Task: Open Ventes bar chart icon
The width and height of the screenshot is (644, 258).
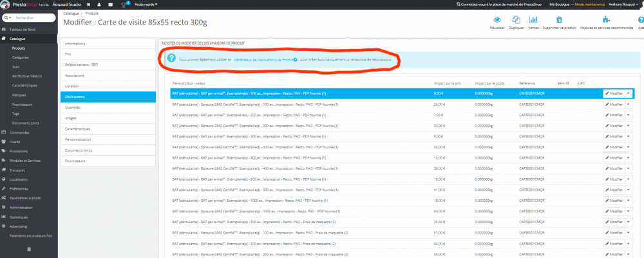Action: click(x=533, y=20)
